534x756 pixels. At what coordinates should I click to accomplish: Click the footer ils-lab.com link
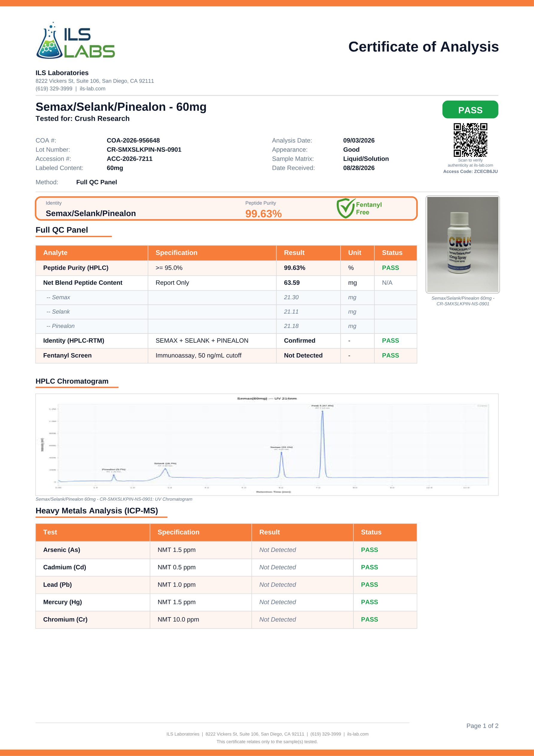[358, 734]
